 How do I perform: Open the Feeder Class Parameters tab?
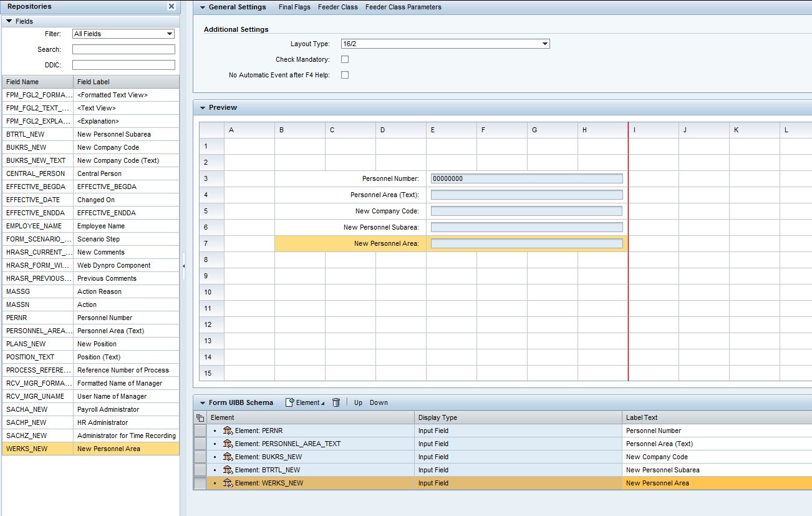pos(404,7)
